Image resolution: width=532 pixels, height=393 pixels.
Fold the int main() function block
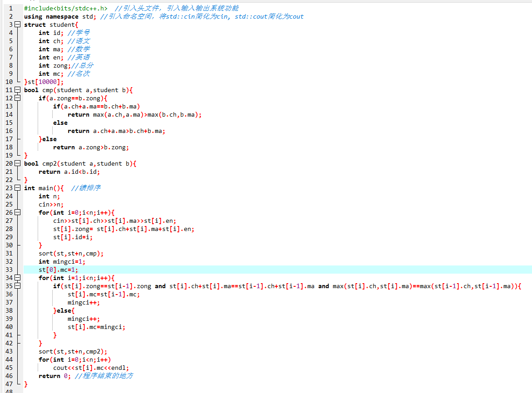point(18,188)
